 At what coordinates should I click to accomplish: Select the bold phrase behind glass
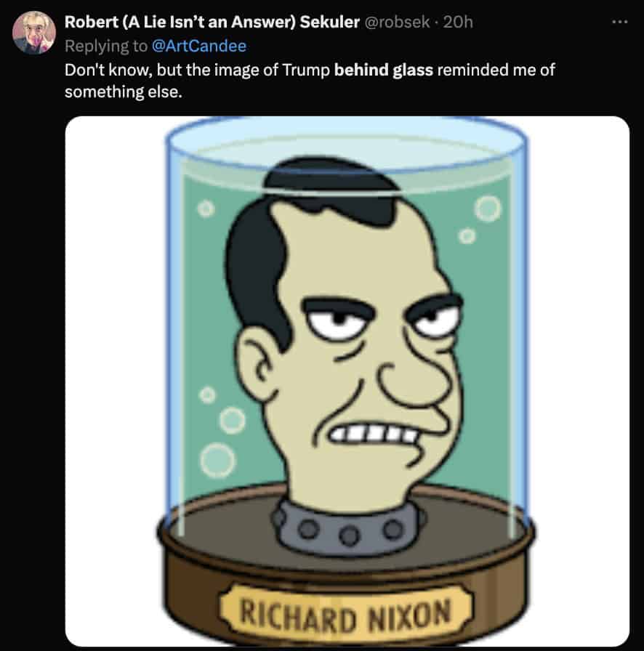click(385, 70)
